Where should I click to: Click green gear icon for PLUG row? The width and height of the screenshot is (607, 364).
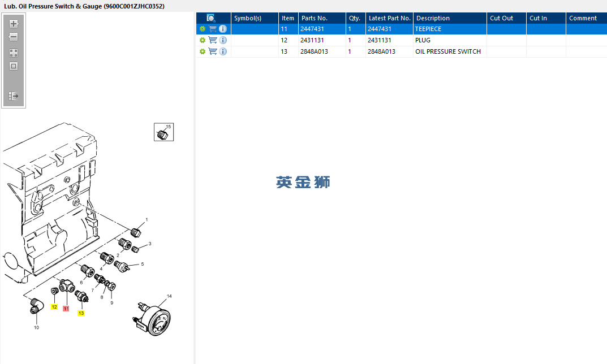tap(202, 40)
